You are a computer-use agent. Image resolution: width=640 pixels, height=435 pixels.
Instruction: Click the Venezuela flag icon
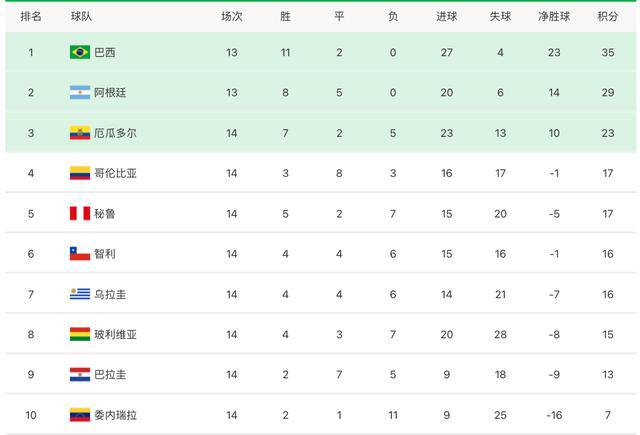[80, 415]
